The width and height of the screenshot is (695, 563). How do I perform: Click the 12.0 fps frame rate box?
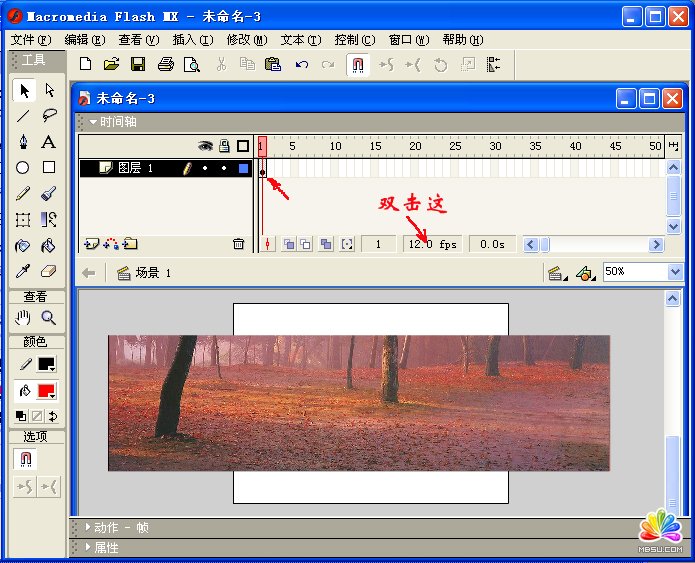click(432, 244)
